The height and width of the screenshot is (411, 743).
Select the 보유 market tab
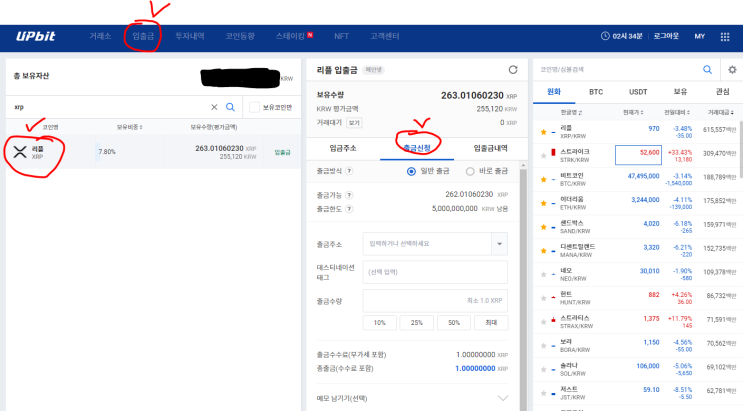(680, 92)
